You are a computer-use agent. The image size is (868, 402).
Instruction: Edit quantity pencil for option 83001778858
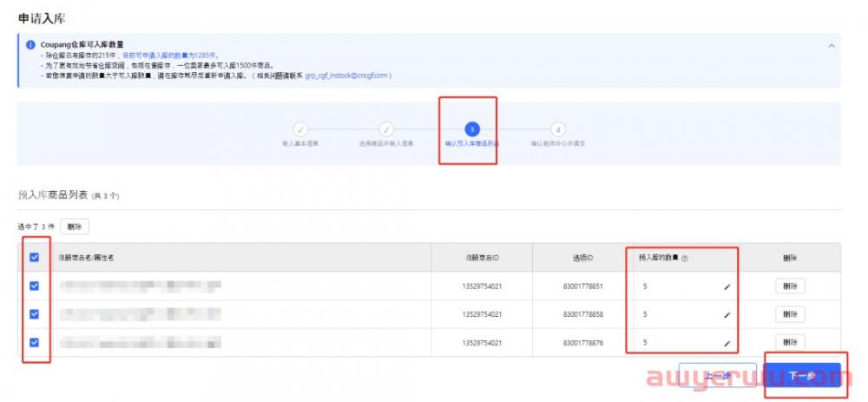coord(727,314)
